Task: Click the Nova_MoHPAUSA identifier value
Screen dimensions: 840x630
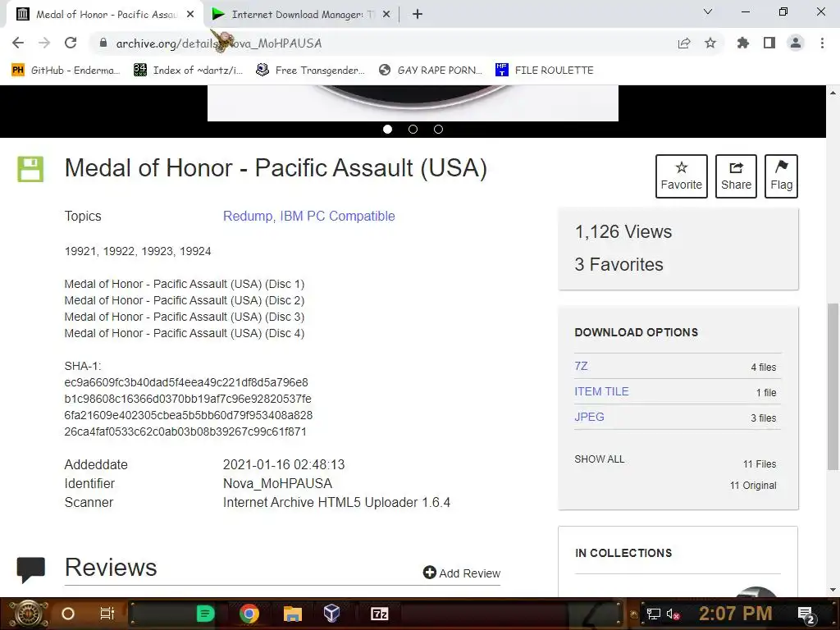Action: (277, 483)
